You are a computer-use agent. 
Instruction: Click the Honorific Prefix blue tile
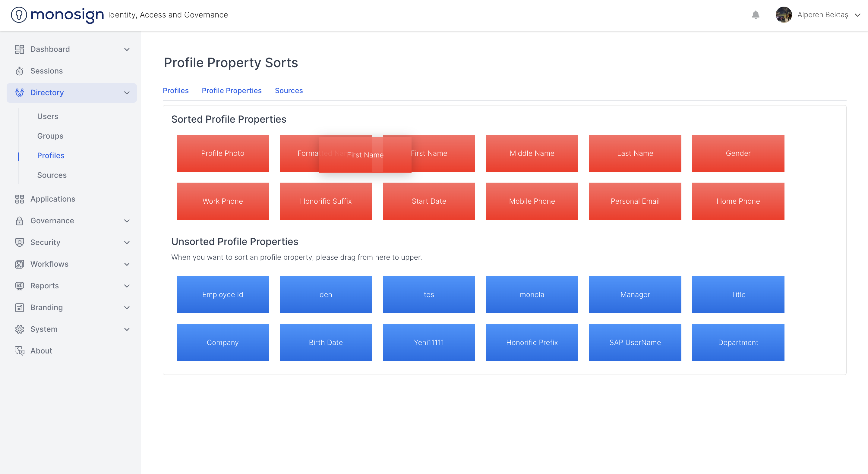point(532,342)
